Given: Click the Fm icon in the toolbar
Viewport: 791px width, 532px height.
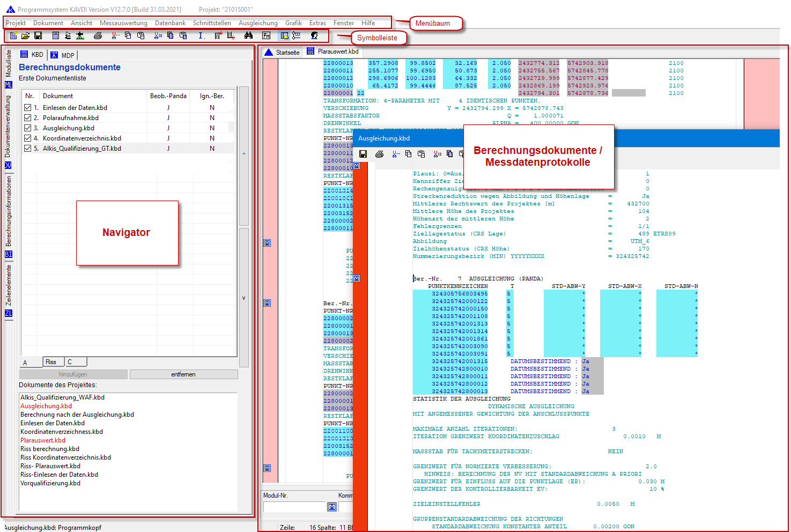Looking at the screenshot, I should [x=267, y=35].
